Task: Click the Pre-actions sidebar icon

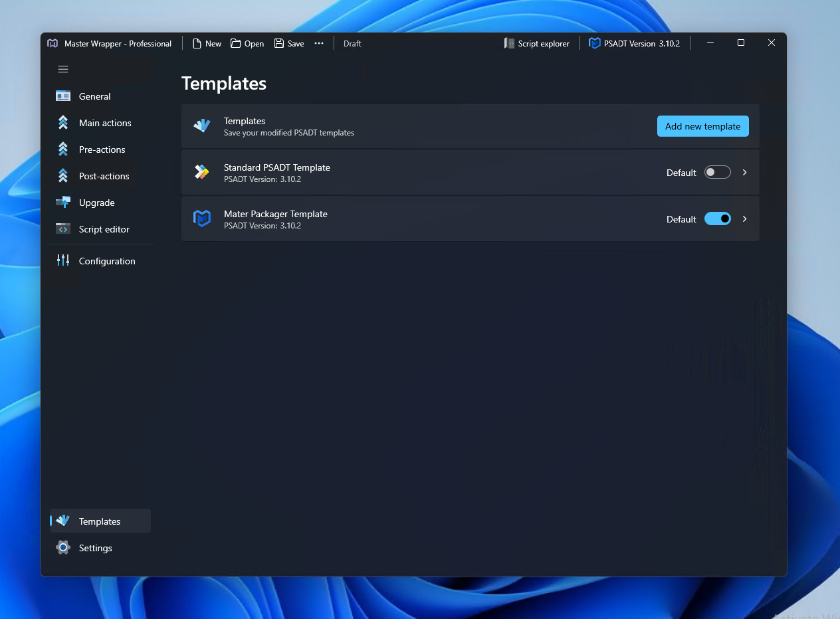Action: (x=63, y=149)
